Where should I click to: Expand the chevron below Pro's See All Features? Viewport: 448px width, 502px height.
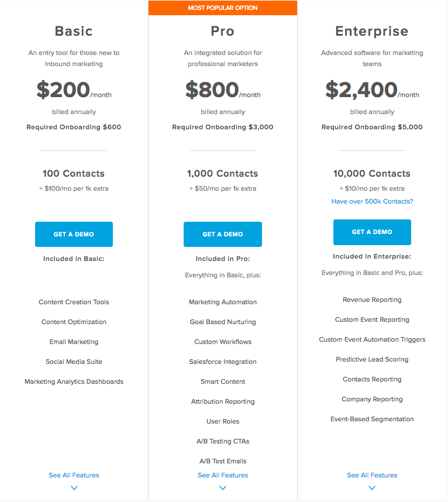pyautogui.click(x=222, y=487)
